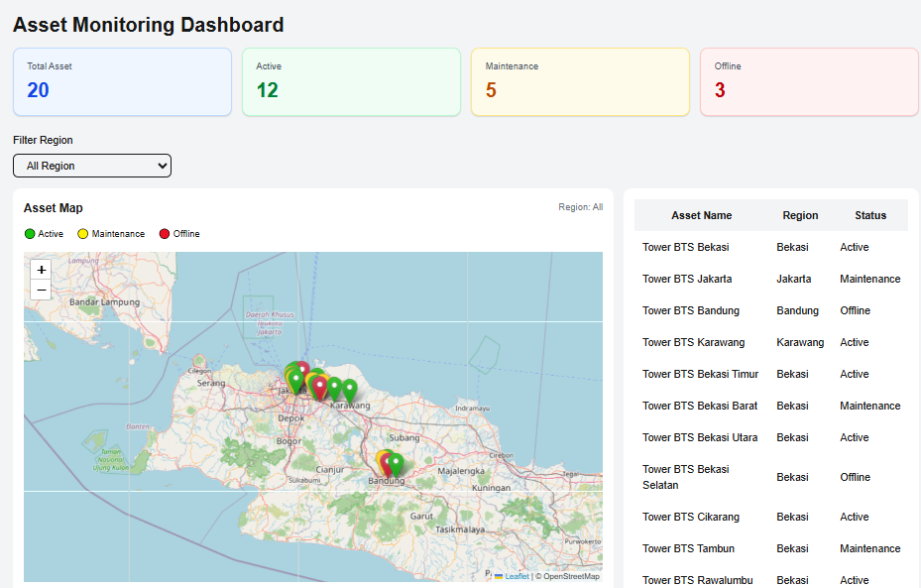Click Offline status of Tower BTS Bandung
This screenshot has width=921, height=588.
click(x=856, y=310)
